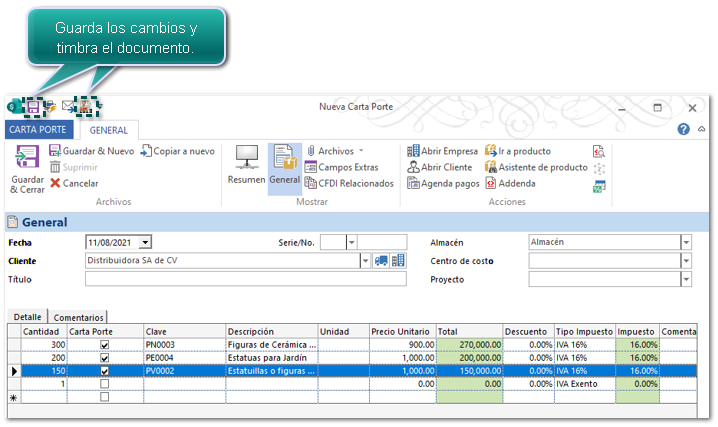Click Abrir Empresa
The width and height of the screenshot is (718, 427).
[443, 151]
